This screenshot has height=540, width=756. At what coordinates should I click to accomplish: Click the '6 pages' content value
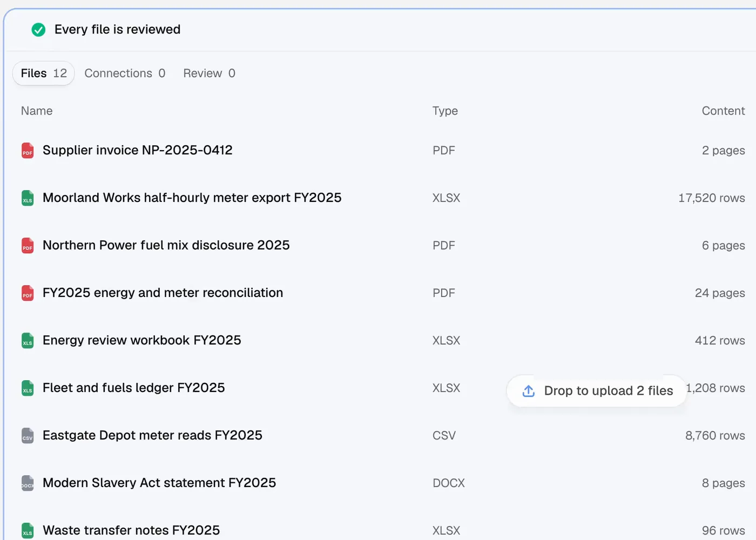tap(724, 246)
